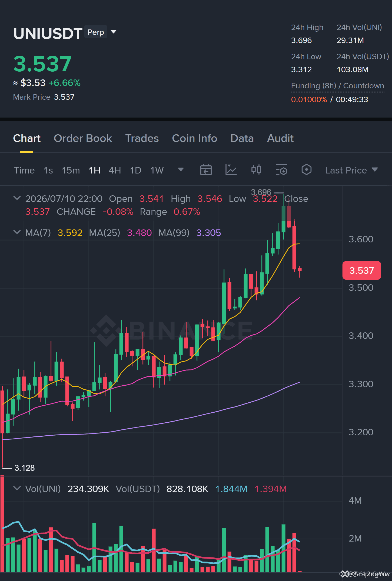This screenshot has width=392, height=581.
Task: Click the large green 3.537 price
Action: point(42,64)
